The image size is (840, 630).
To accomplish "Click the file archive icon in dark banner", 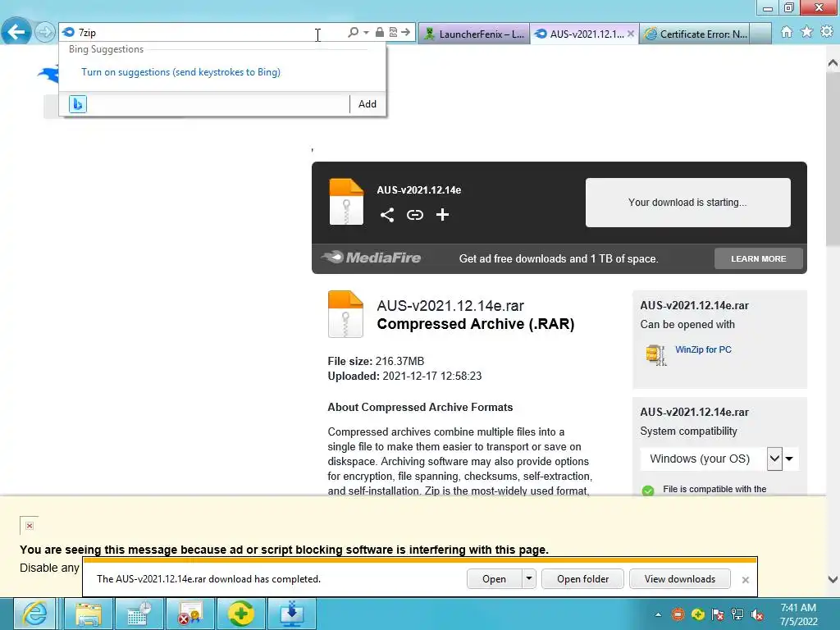I will point(346,202).
